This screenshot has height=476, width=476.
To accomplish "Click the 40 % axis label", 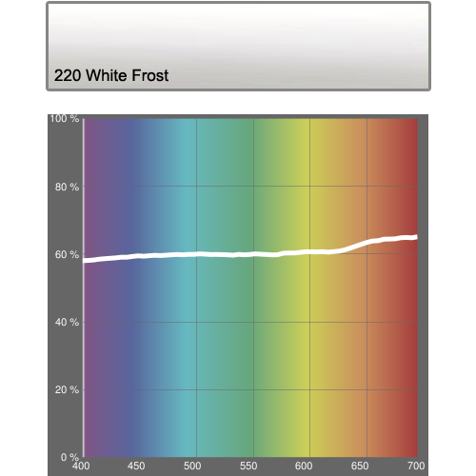I will coord(67,322).
